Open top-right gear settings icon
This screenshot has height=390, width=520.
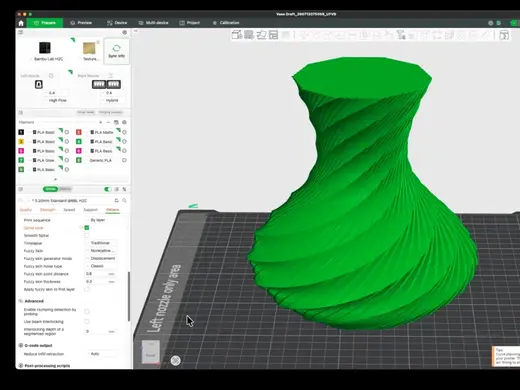click(490, 23)
